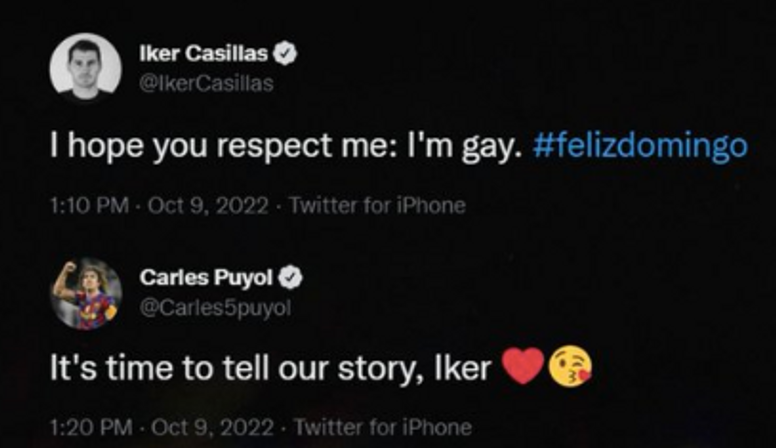This screenshot has height=448, width=776.
Task: Click the 1:20 PM timestamp
Action: 88,427
